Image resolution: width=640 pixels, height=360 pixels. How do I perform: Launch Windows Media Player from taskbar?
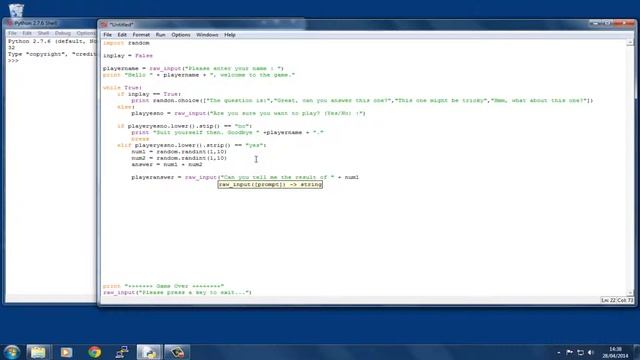66,352
